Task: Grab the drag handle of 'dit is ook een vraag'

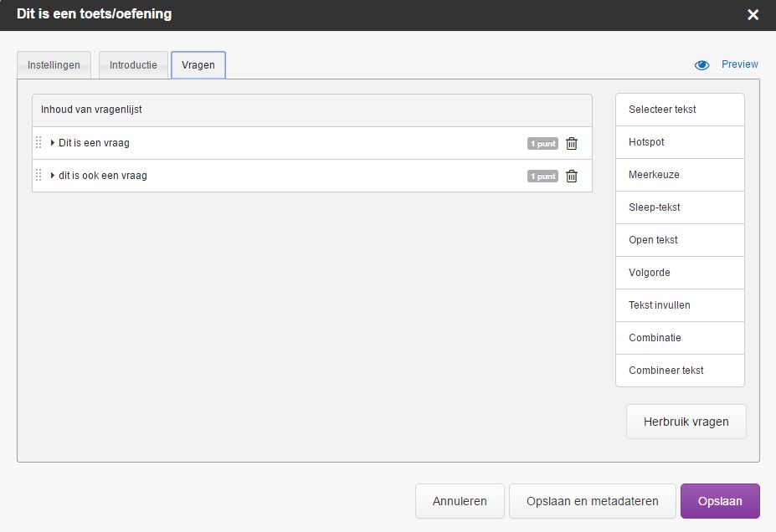Action: (x=39, y=176)
